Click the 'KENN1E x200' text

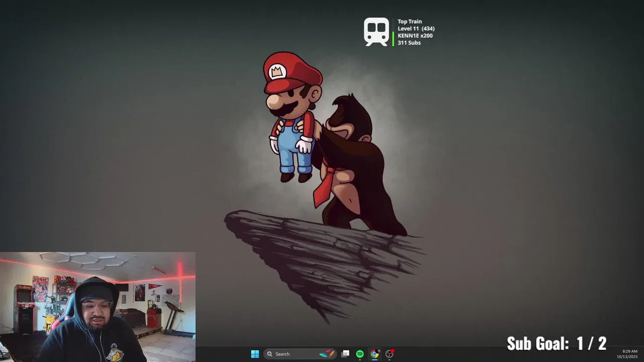point(415,36)
